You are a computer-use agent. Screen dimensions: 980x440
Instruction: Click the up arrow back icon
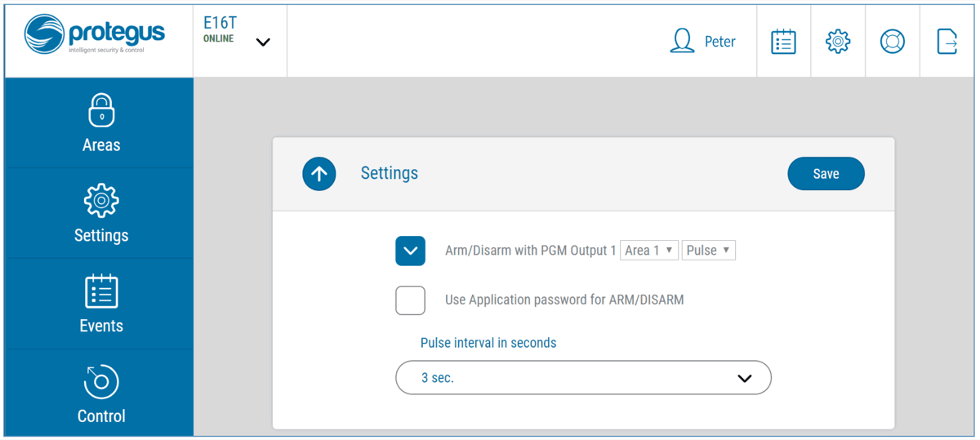coord(319,174)
